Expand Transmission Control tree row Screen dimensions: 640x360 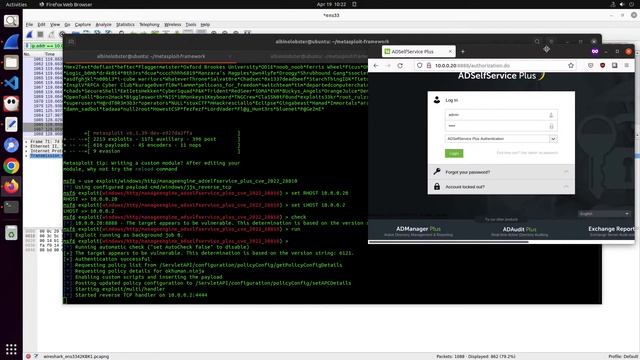[x=27, y=156]
